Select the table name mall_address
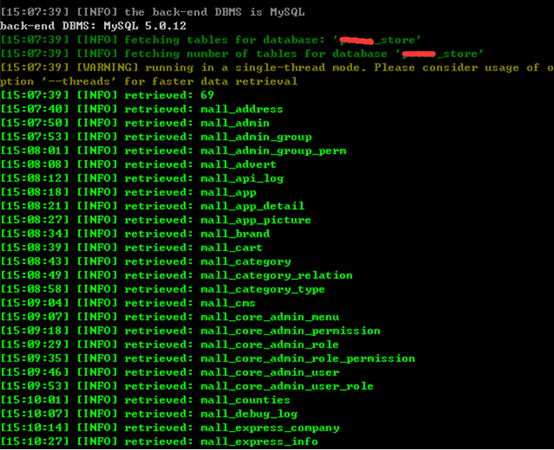Image resolution: width=554 pixels, height=450 pixels. click(x=242, y=109)
